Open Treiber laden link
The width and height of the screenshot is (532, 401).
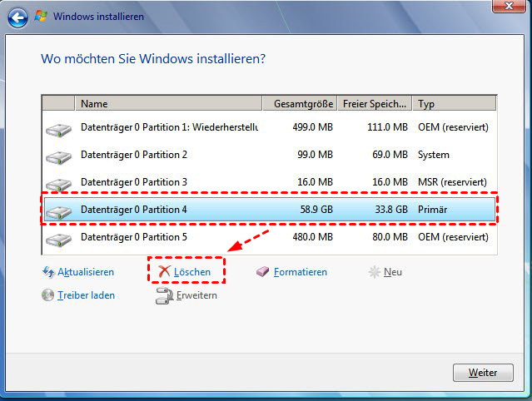coord(87,295)
